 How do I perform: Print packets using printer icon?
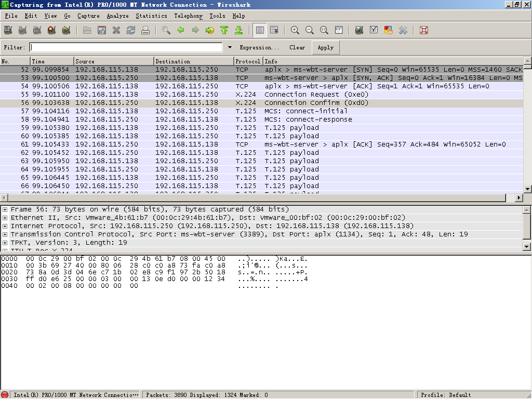point(145,30)
